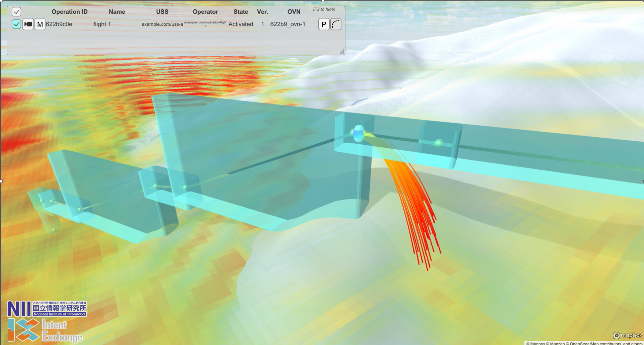Click the Intent Exchange logo
The height and width of the screenshot is (345, 644).
pyautogui.click(x=45, y=330)
